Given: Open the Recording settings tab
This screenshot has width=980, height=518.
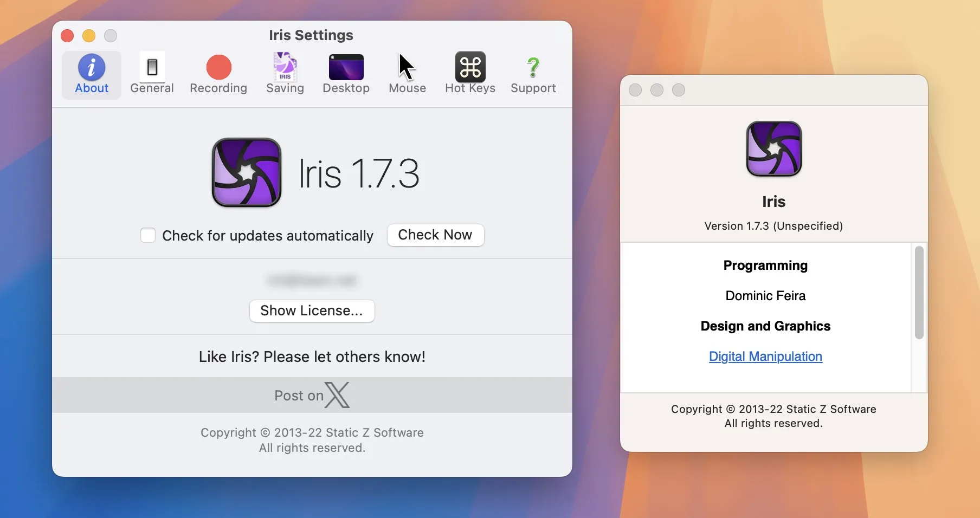Looking at the screenshot, I should 218,75.
